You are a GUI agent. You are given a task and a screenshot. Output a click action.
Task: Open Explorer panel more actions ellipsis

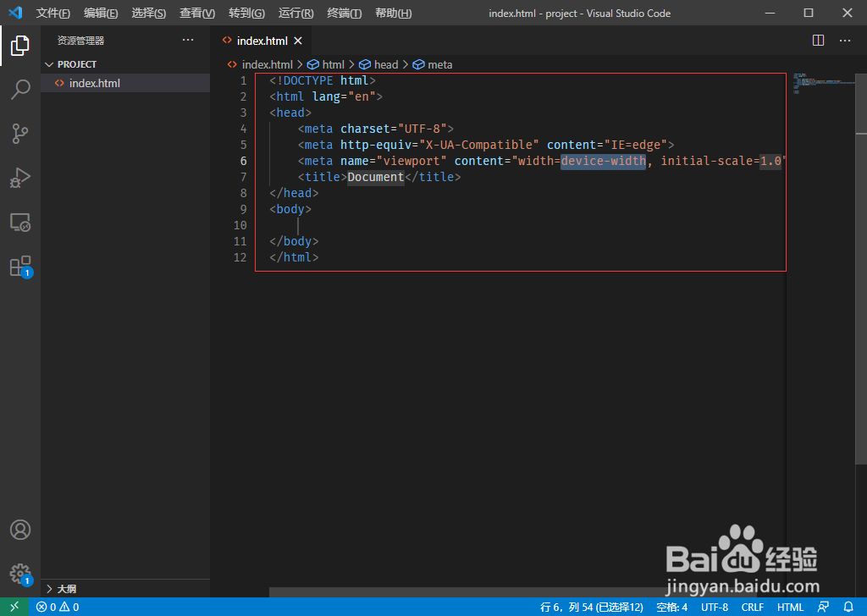(188, 40)
